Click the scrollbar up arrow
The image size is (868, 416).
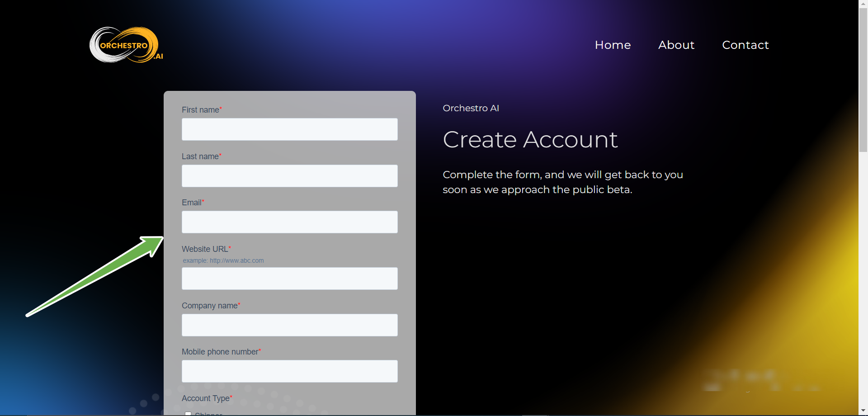pos(863,4)
